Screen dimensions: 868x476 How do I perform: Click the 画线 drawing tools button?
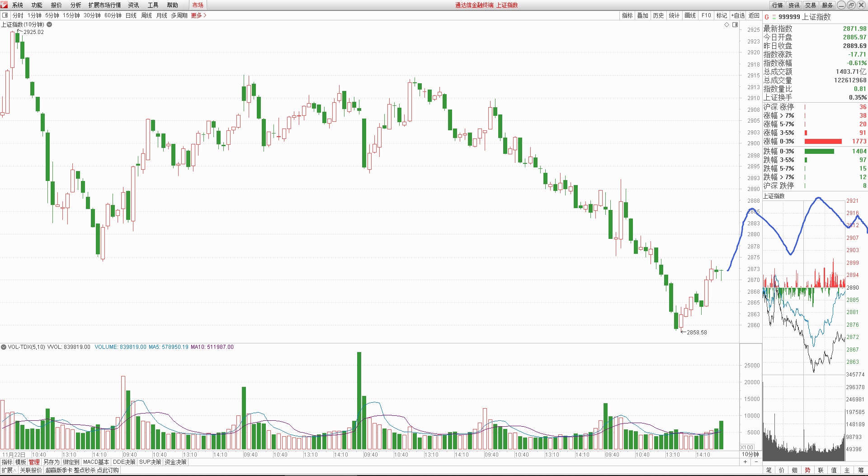690,15
